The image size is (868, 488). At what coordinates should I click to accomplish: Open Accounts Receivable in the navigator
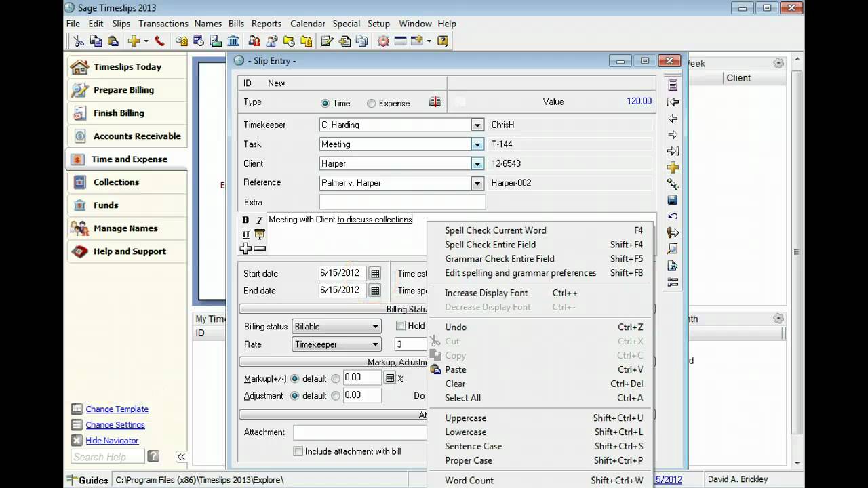(x=127, y=136)
